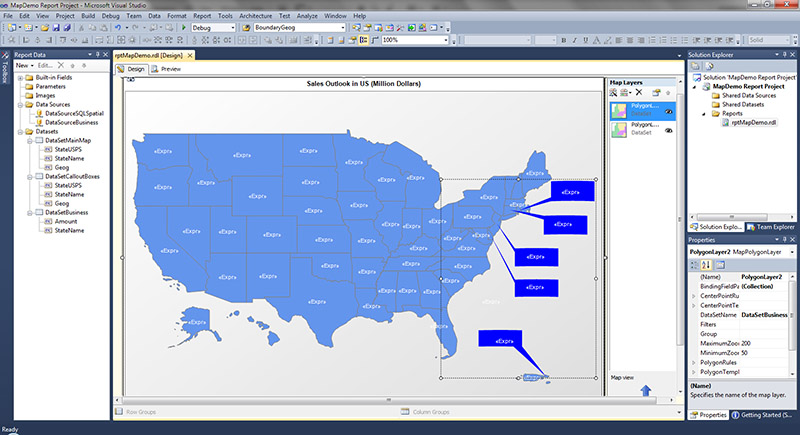Open the Solid border style dropdown
This screenshot has width=800, height=435.
(x=785, y=40)
